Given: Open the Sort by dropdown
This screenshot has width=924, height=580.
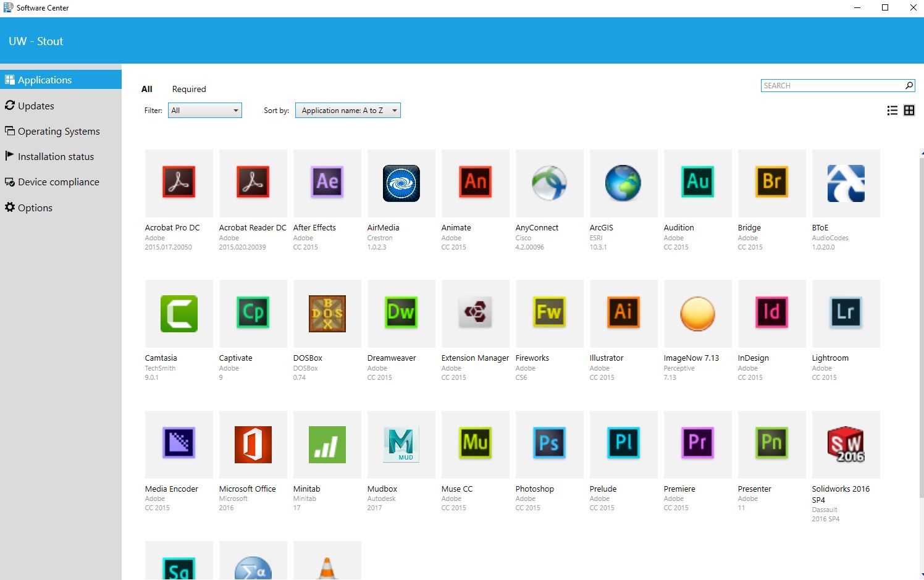Looking at the screenshot, I should point(348,111).
